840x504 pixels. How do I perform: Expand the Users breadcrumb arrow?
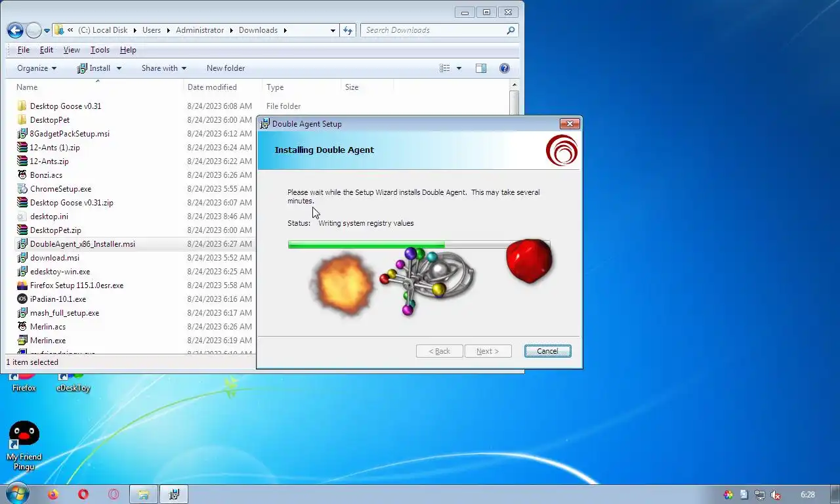pyautogui.click(x=168, y=30)
